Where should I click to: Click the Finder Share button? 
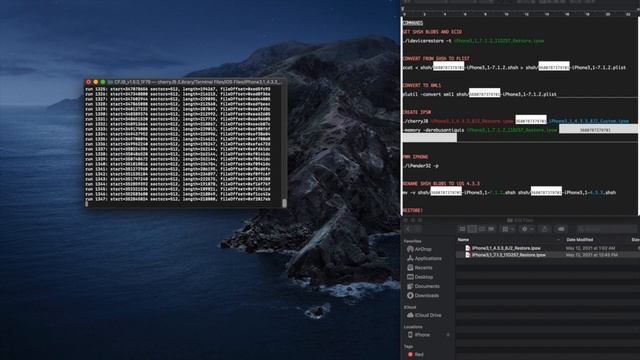(x=544, y=229)
